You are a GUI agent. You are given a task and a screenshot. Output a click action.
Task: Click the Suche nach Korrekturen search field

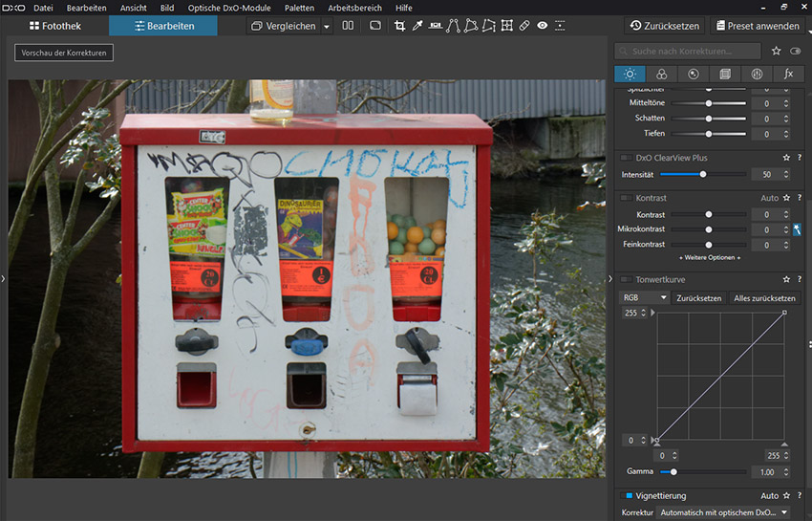pos(688,51)
